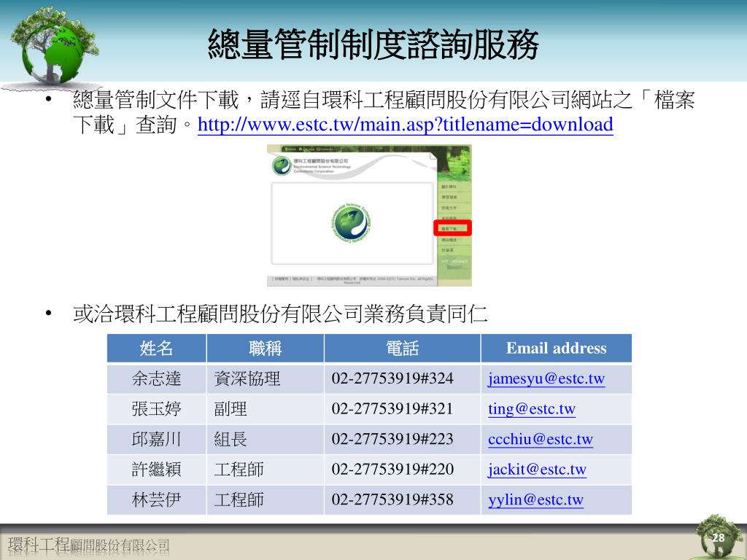The image size is (747, 560).
Task: Click the jamesyu@estc.tw email link
Action: pos(546,379)
